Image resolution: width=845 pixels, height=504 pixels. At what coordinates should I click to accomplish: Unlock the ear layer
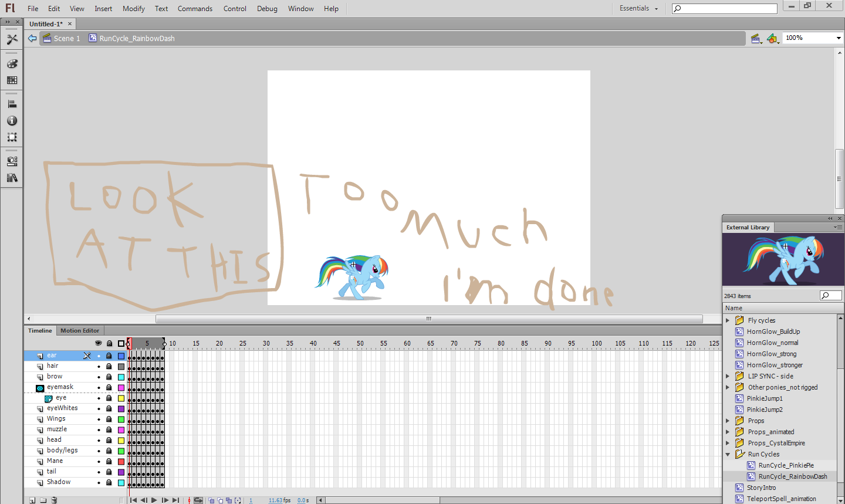pyautogui.click(x=109, y=356)
